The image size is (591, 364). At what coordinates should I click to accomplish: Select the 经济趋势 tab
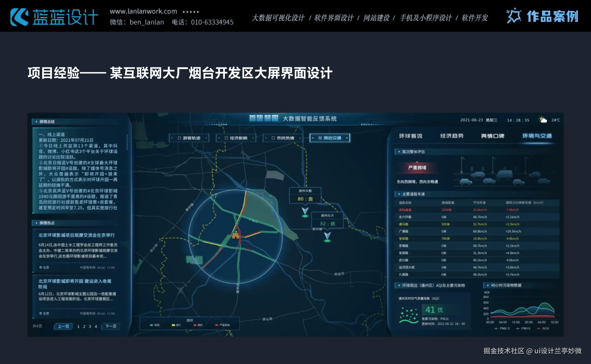[x=452, y=136]
